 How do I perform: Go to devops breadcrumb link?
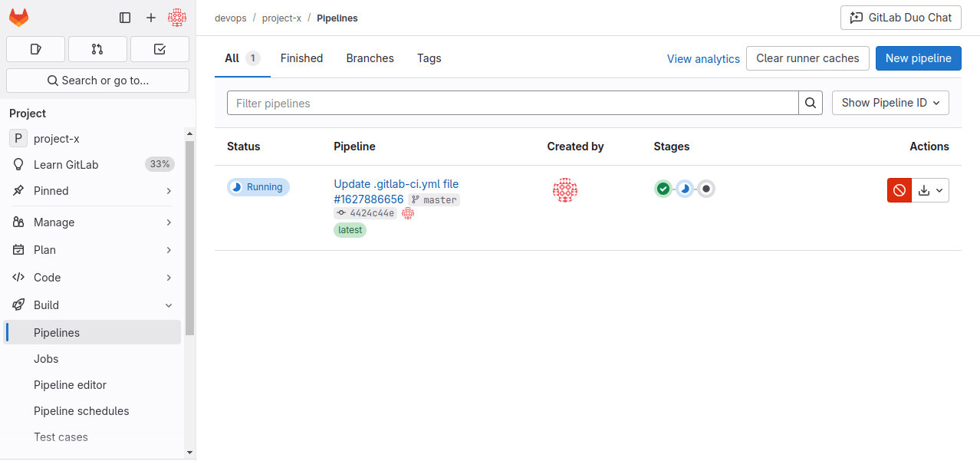231,18
